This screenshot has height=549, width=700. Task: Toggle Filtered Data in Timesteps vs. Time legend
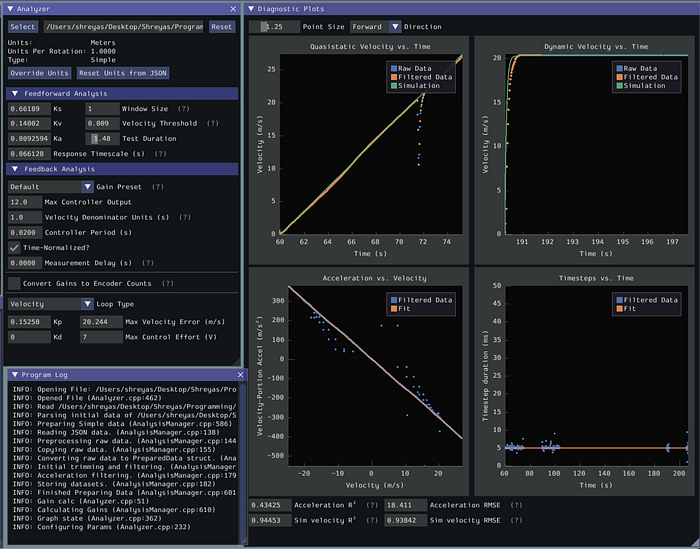point(647,300)
